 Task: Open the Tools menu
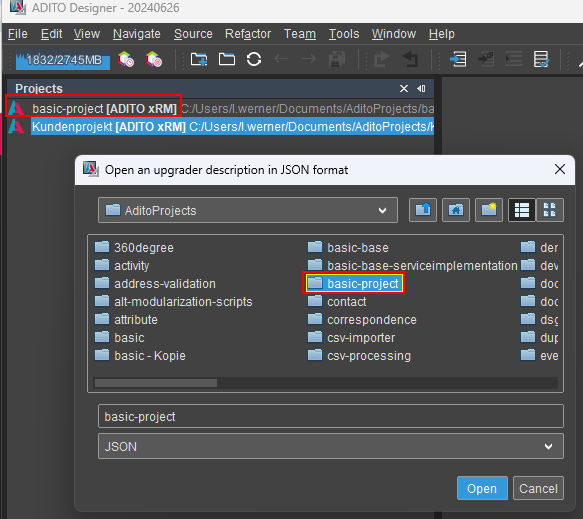(344, 34)
